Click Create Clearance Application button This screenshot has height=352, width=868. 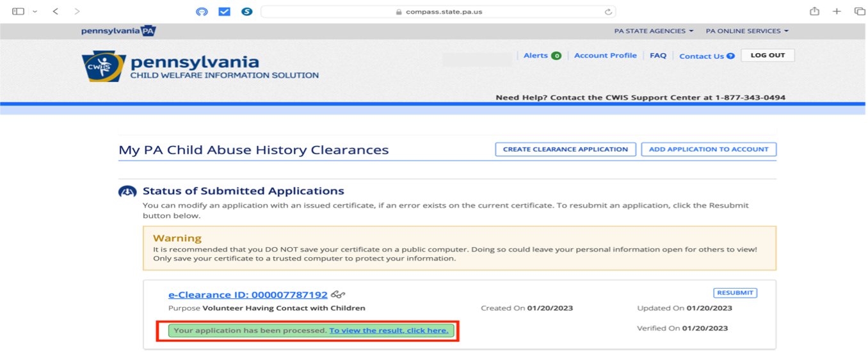(x=565, y=149)
